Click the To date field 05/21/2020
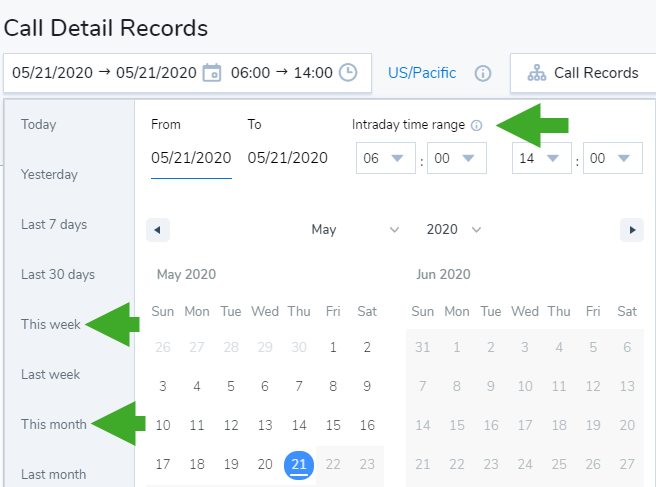This screenshot has width=656, height=487. click(x=287, y=158)
